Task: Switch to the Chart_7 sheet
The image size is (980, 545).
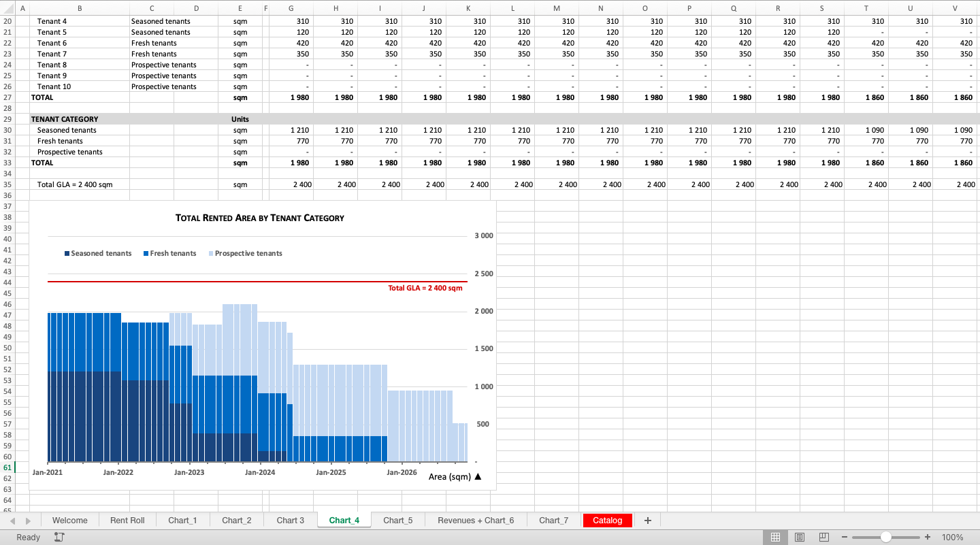Action: click(554, 520)
